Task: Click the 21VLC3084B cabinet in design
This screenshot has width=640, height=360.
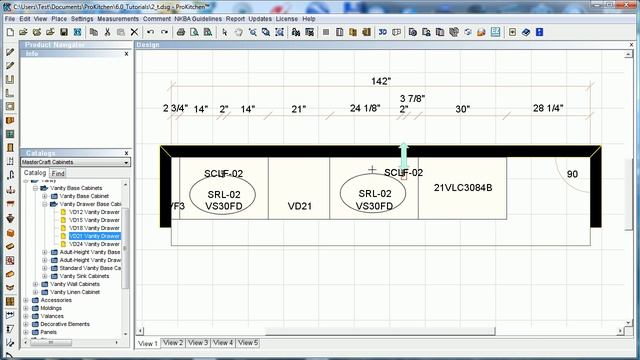Action: click(463, 188)
